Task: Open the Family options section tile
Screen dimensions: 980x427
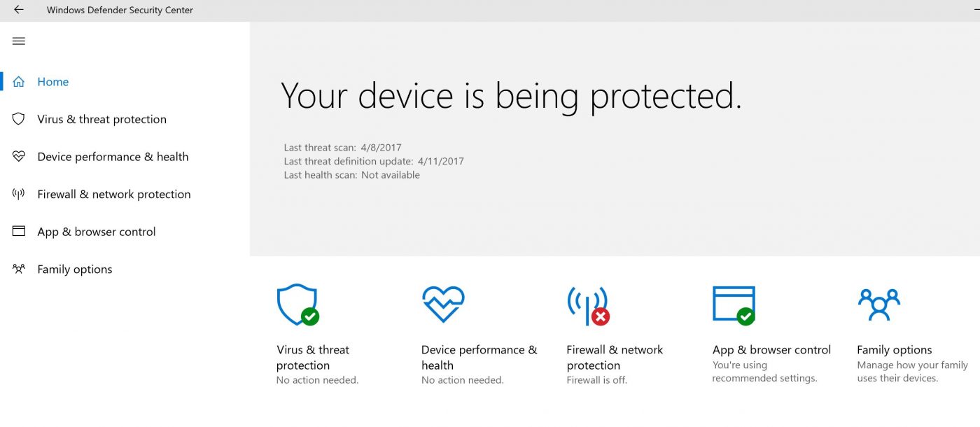Action: click(895, 349)
